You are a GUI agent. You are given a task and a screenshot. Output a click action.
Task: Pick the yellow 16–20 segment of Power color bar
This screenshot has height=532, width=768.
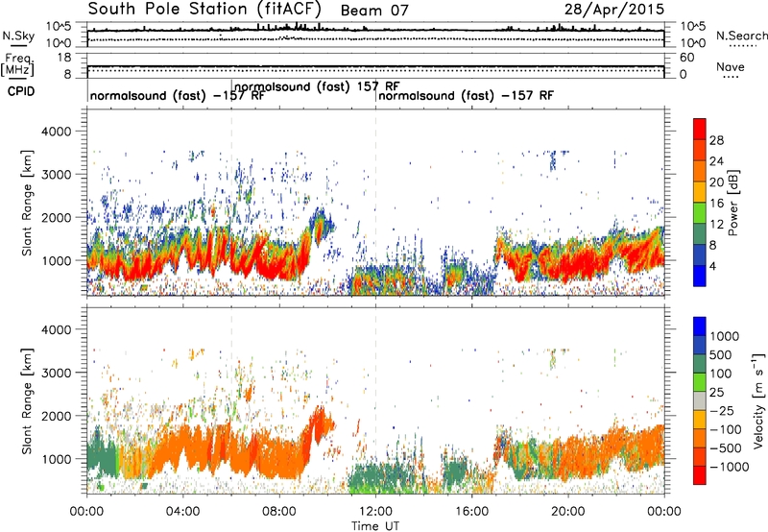(x=700, y=192)
